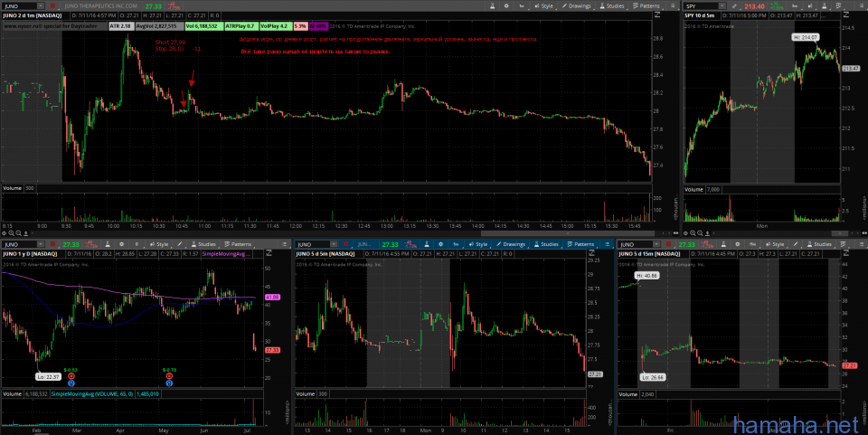Open Patterns menu in JUNO daily chart
The width and height of the screenshot is (868, 435).
coord(237,244)
